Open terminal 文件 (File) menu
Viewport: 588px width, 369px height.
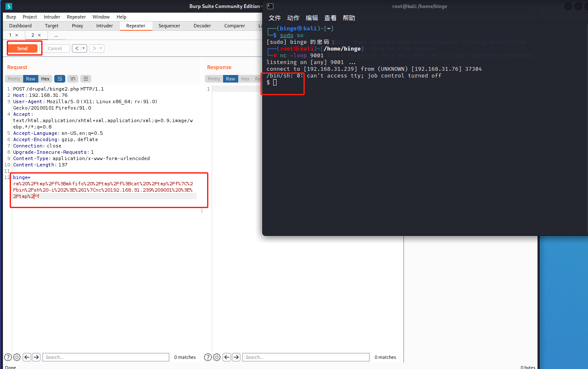[275, 18]
